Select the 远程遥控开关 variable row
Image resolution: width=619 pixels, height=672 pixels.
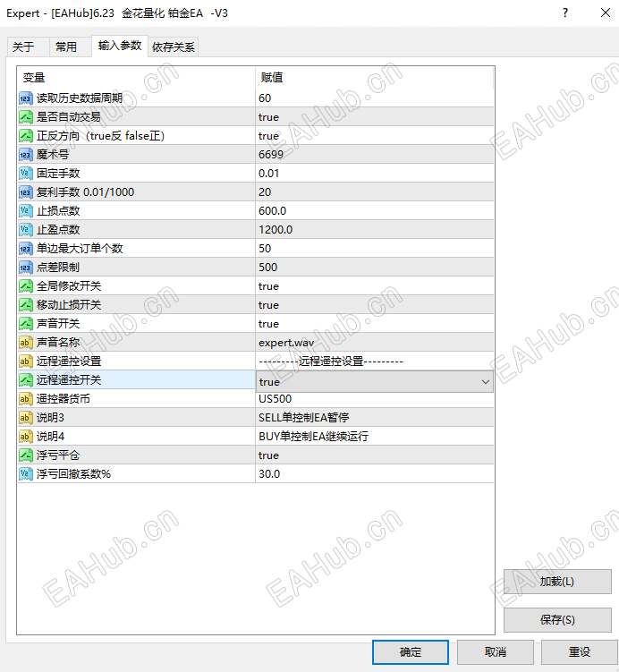(x=136, y=380)
